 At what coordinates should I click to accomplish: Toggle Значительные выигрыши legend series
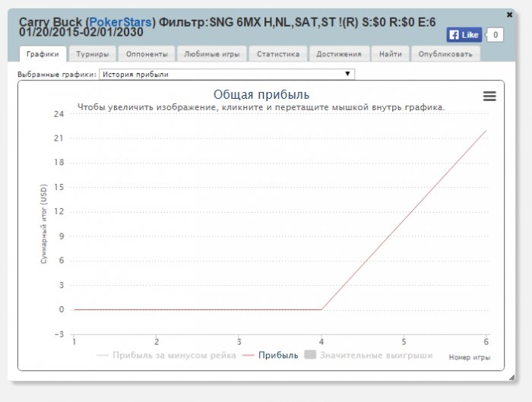(369, 355)
